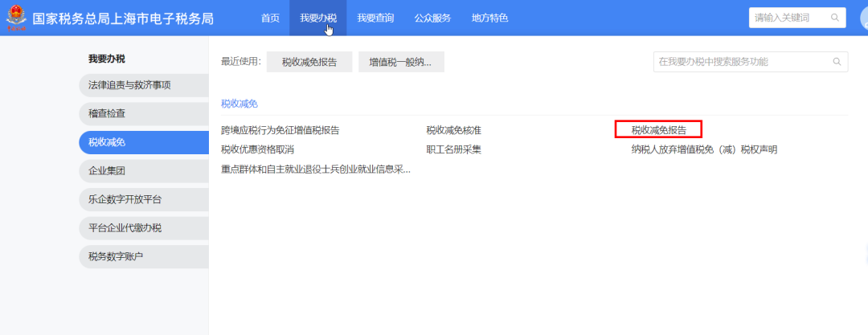Go to the 地方特色 tab
The height and width of the screenshot is (335, 868).
(489, 18)
